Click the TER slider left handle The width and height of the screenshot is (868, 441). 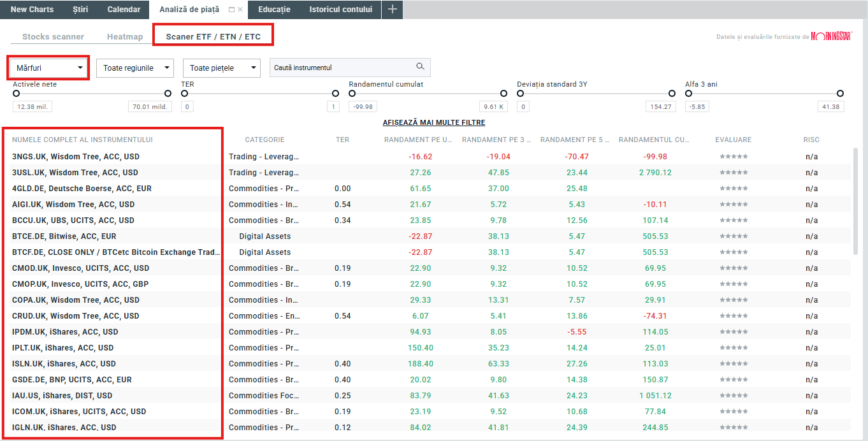click(x=184, y=94)
